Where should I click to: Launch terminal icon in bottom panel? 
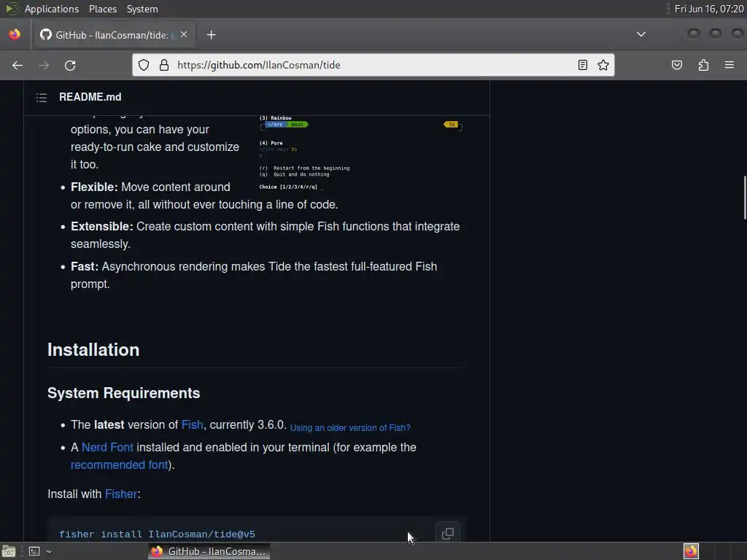[x=34, y=551]
